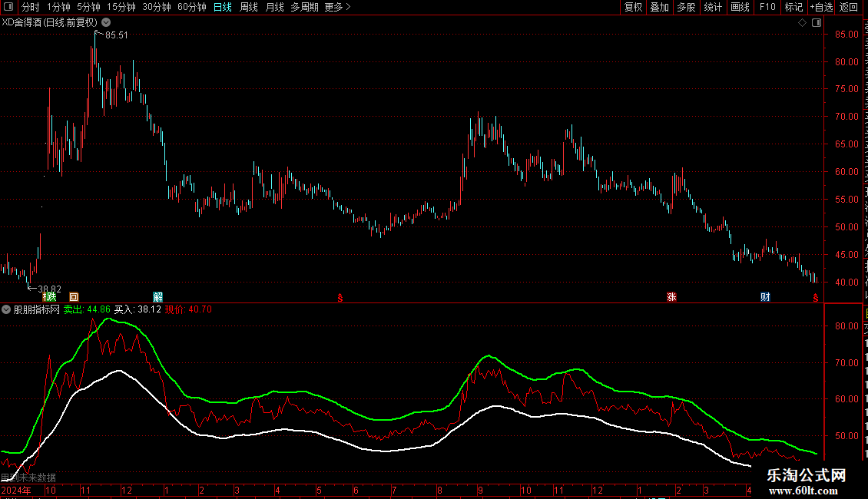Select the 5分钟 period tab
Screen dimensions: 868x499
(88, 7)
